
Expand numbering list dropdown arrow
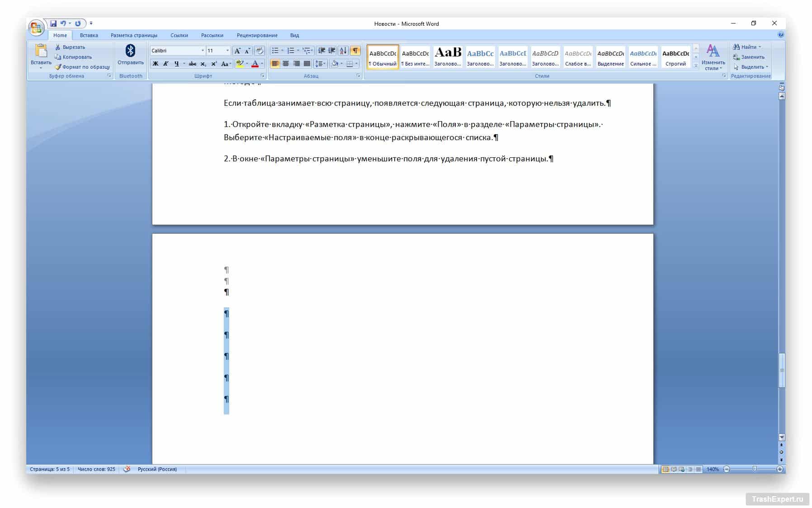click(x=298, y=51)
